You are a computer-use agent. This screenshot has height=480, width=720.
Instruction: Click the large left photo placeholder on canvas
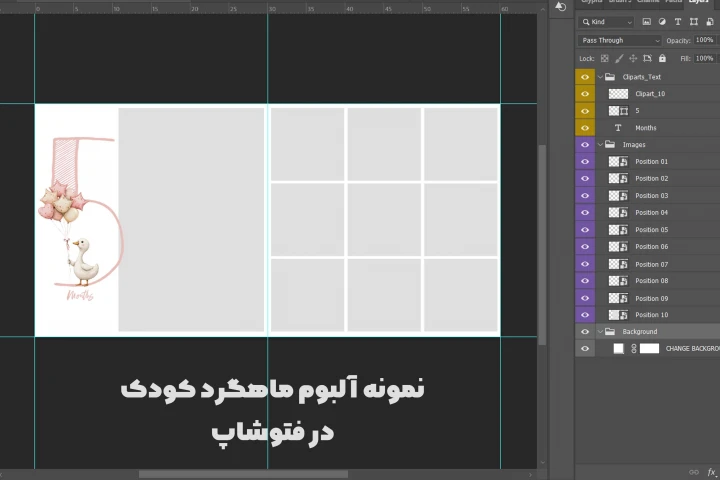tap(191, 220)
